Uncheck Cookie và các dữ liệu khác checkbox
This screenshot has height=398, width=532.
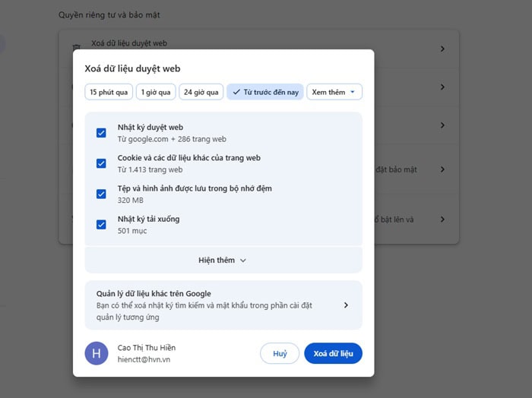click(101, 163)
